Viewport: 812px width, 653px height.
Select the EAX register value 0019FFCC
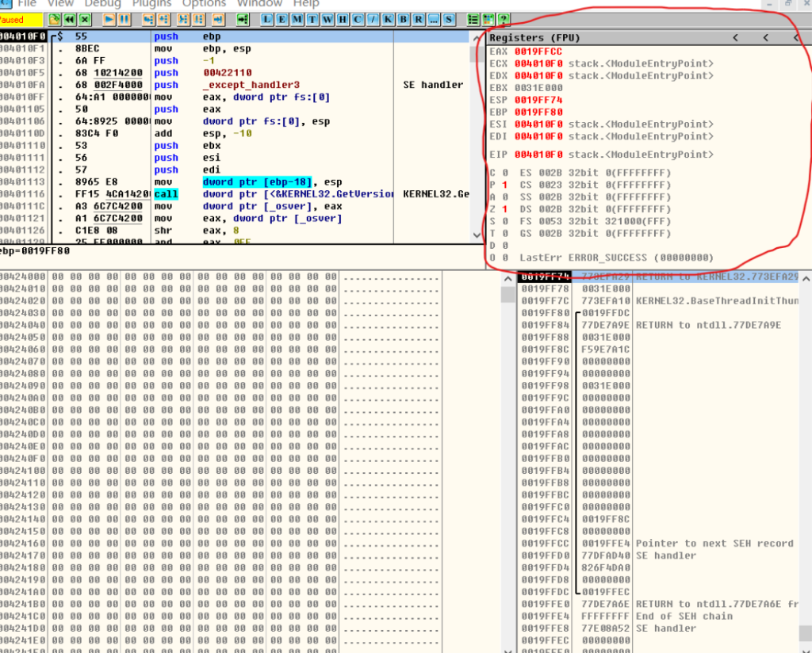(x=538, y=52)
